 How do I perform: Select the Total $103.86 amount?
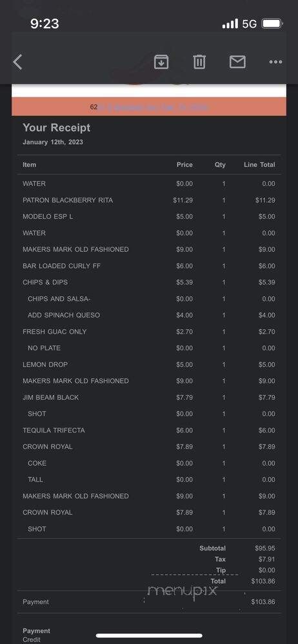click(263, 581)
